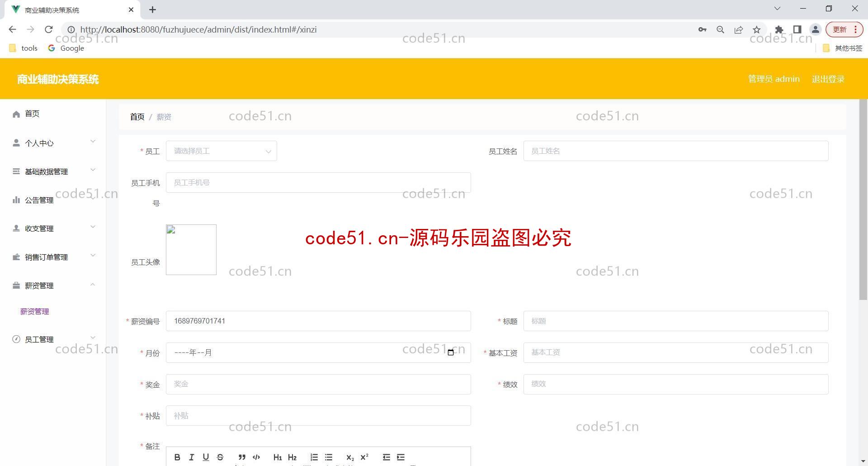Open the browser tab search chevron

(777, 9)
